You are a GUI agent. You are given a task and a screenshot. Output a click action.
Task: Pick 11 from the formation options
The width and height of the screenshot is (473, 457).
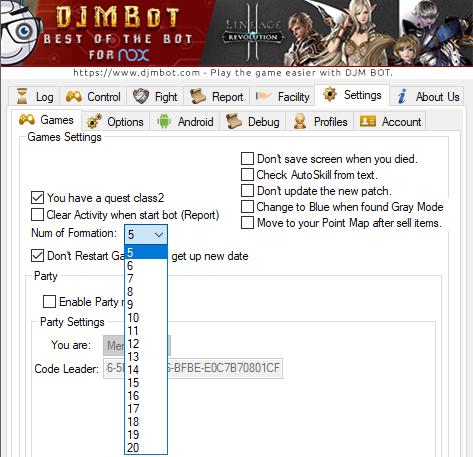click(x=146, y=331)
